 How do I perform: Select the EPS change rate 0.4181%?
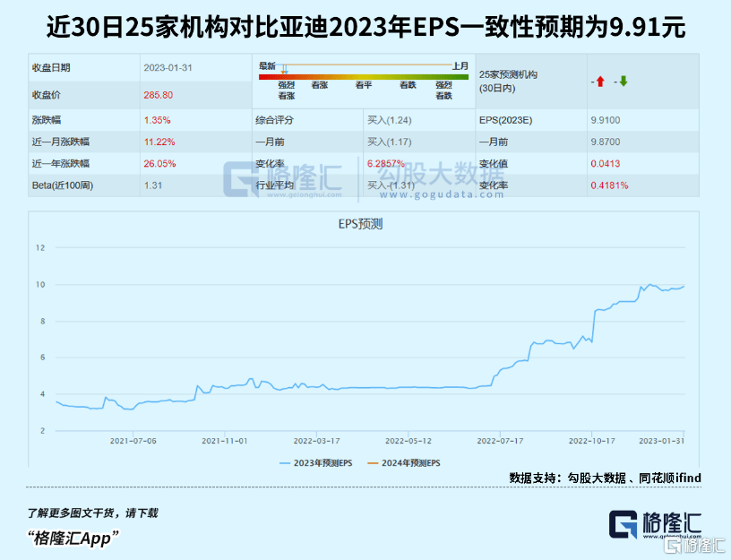click(609, 185)
